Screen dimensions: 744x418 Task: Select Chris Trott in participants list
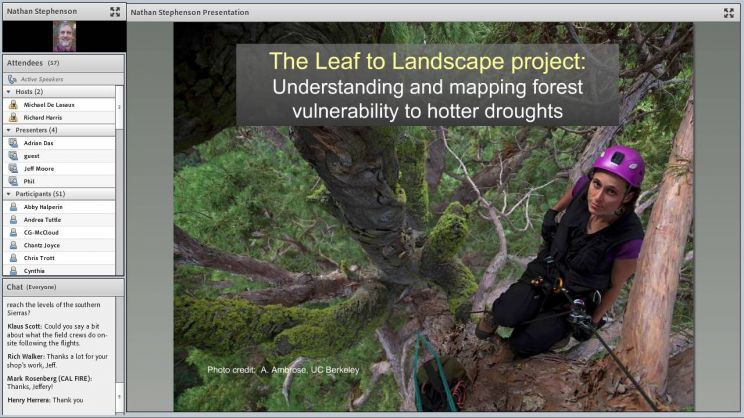pos(59,258)
